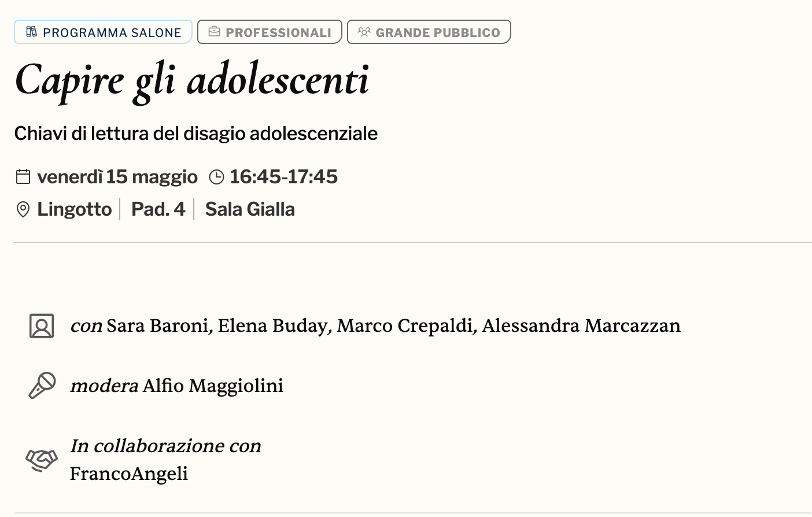Click the briefcase icon in Professionali tag
The image size is (812, 517).
point(214,32)
